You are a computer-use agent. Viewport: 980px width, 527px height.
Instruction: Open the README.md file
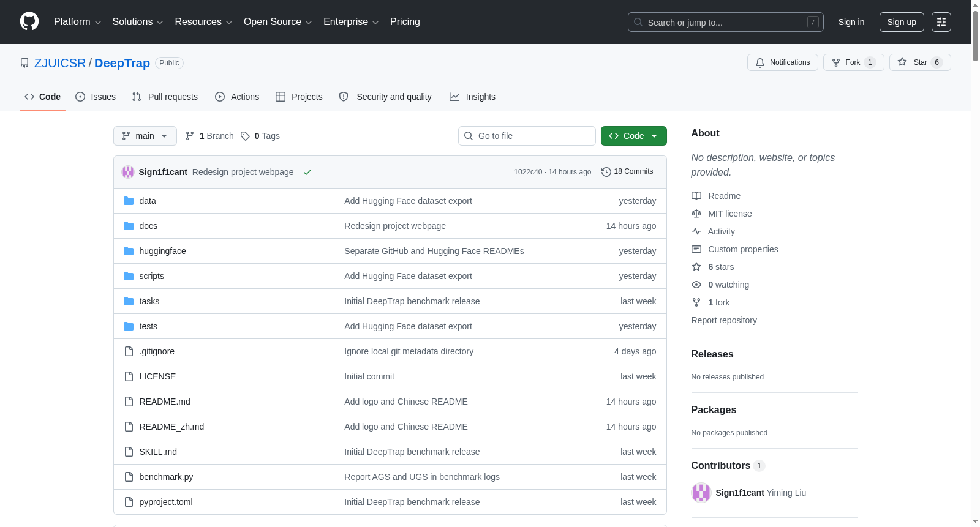pos(165,402)
